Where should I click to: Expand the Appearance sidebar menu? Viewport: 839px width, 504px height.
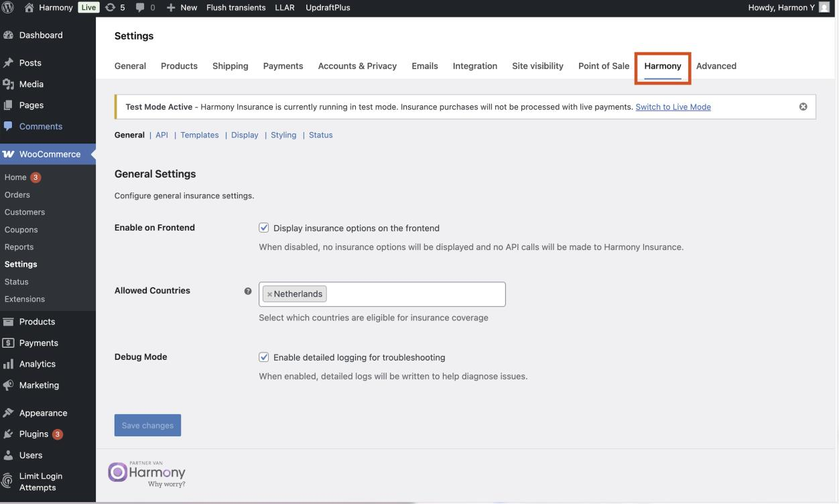click(43, 413)
